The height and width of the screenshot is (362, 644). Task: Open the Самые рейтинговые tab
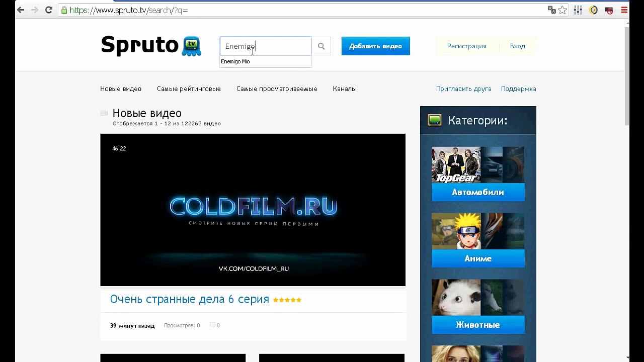click(x=189, y=89)
